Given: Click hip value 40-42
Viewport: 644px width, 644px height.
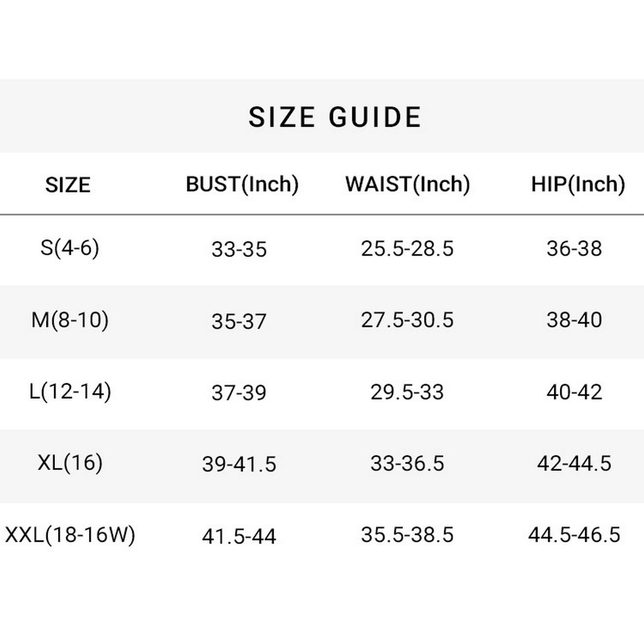Looking at the screenshot, I should (574, 392).
